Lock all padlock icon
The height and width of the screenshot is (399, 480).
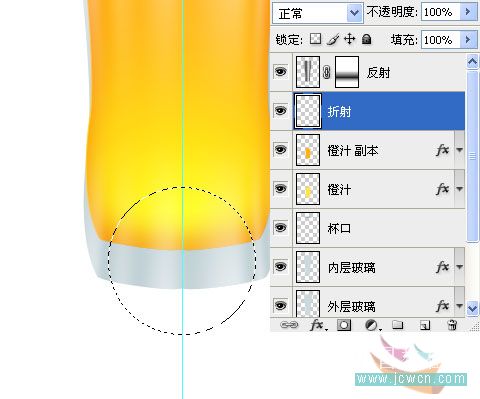tap(367, 39)
